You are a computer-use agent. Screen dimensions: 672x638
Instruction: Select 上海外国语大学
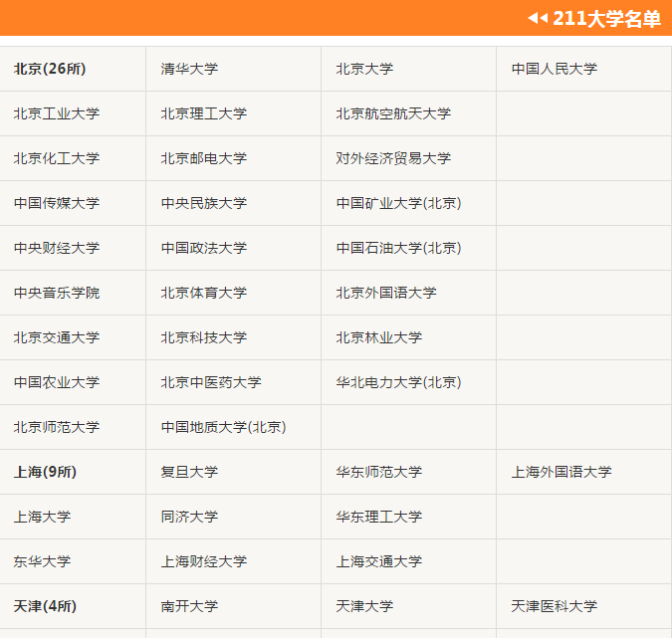pyautogui.click(x=561, y=472)
